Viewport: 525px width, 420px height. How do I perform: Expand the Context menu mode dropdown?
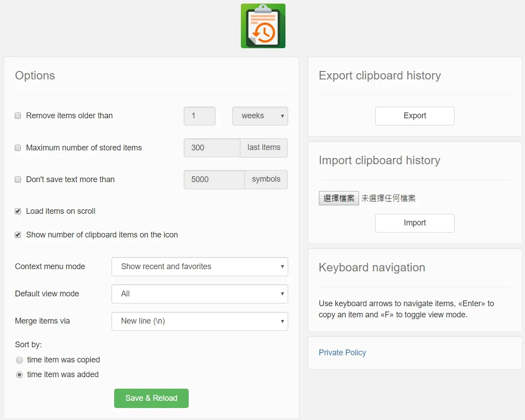pos(199,266)
